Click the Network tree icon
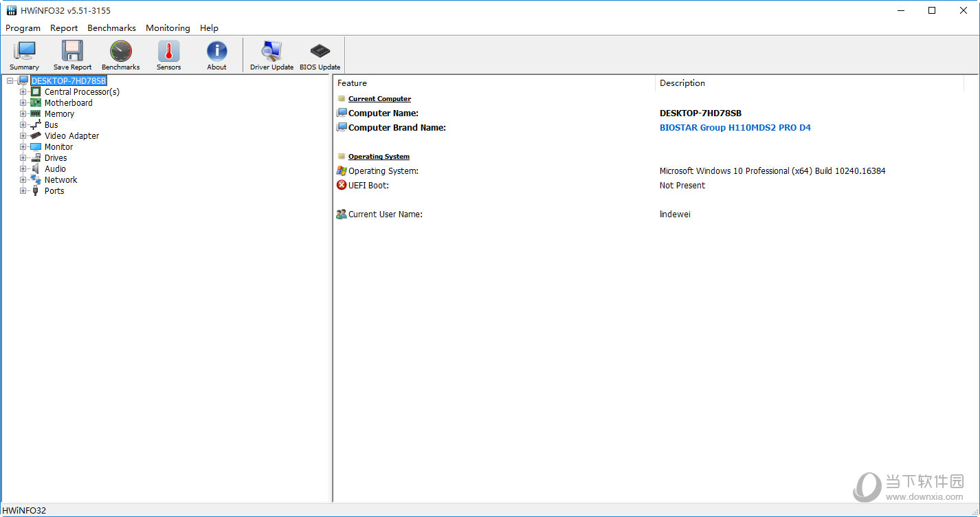Screen dimensions: 980x517 pos(36,179)
